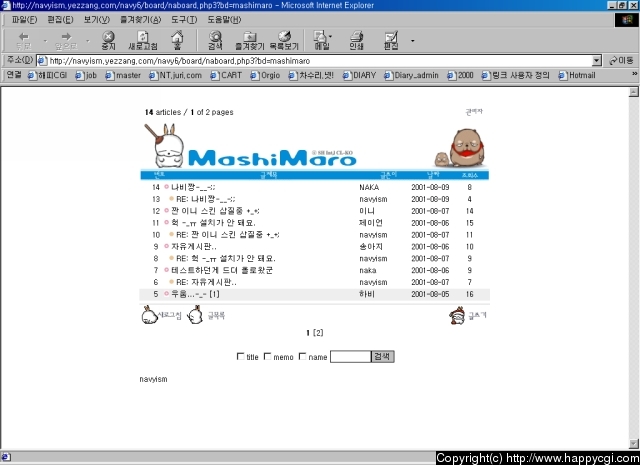Viewport: 640px width, 465px height.
Task: Open the 편집(E) menu
Action: point(60,20)
